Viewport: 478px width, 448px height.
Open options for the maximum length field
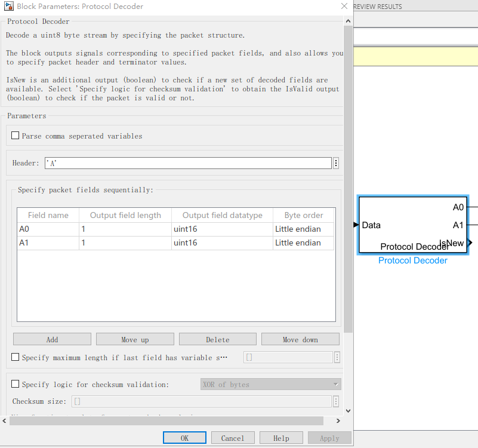(337, 357)
